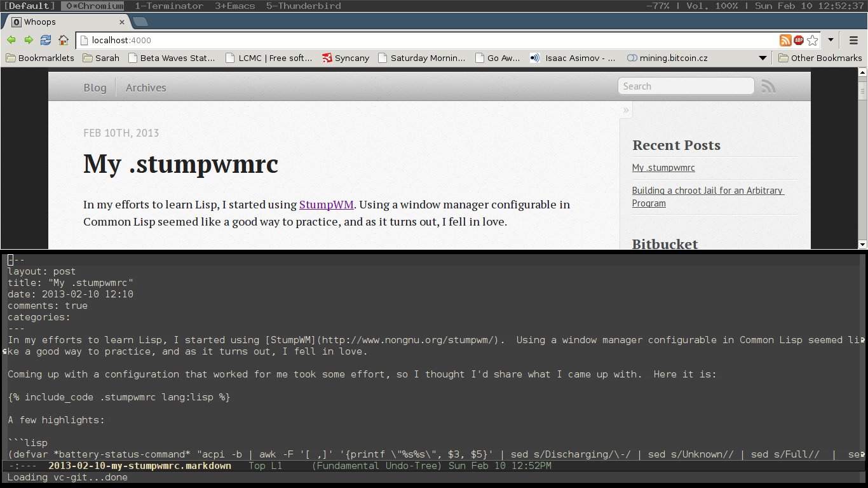Click the blog Search field

click(686, 86)
